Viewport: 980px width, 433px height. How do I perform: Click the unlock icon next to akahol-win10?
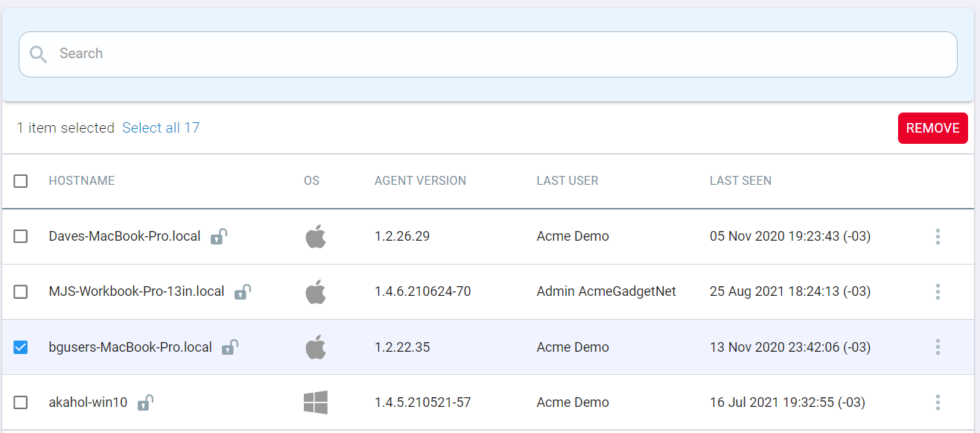146,402
